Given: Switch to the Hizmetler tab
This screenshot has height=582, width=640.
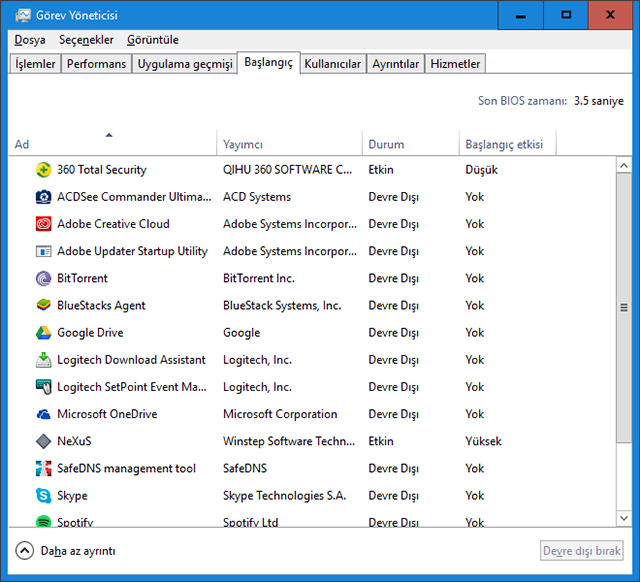Looking at the screenshot, I should click(455, 64).
